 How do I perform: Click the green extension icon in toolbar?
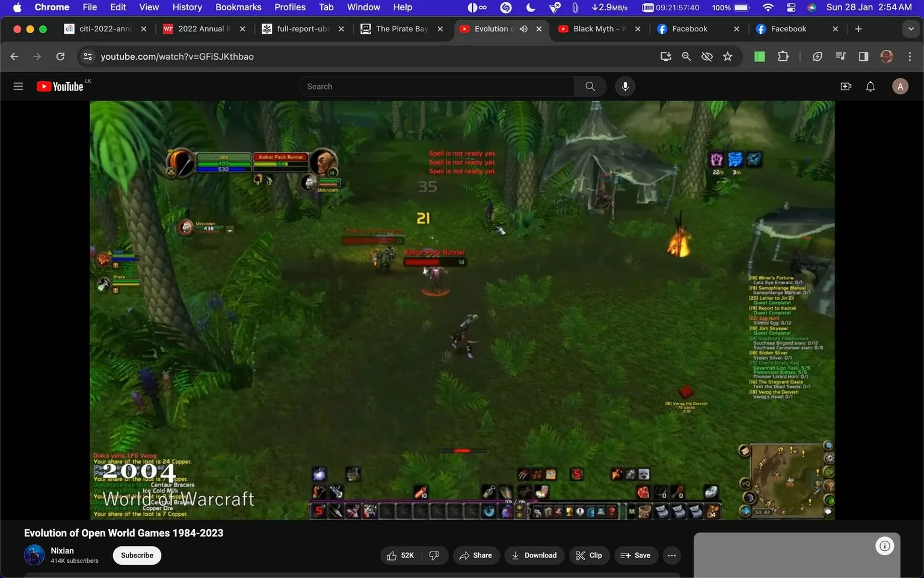(760, 57)
